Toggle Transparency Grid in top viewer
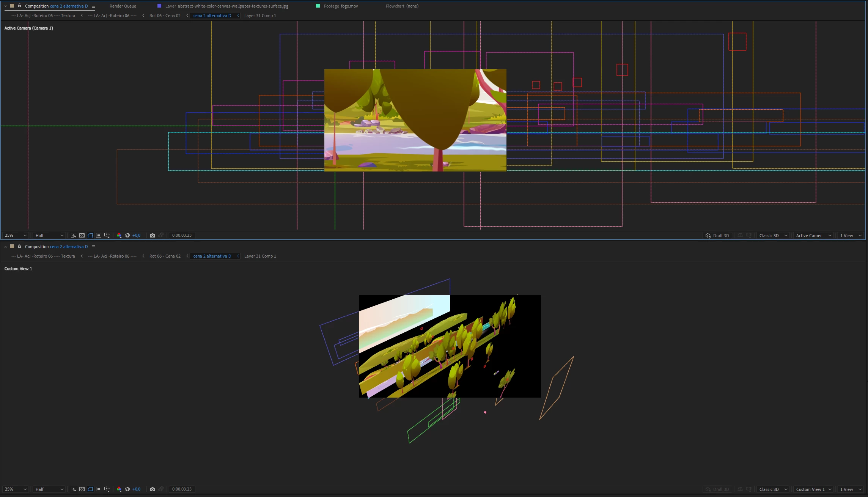This screenshot has width=868, height=497. (x=82, y=236)
